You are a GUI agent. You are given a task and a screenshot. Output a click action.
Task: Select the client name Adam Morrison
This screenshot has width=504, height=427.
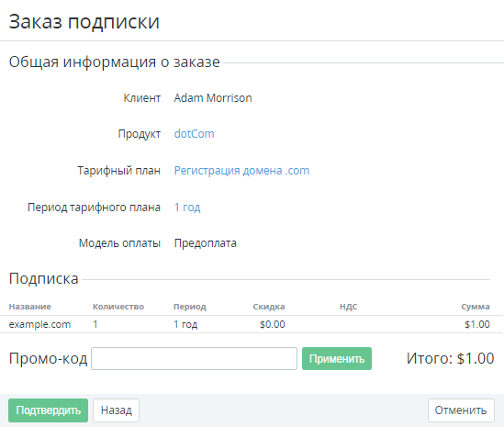click(x=213, y=98)
